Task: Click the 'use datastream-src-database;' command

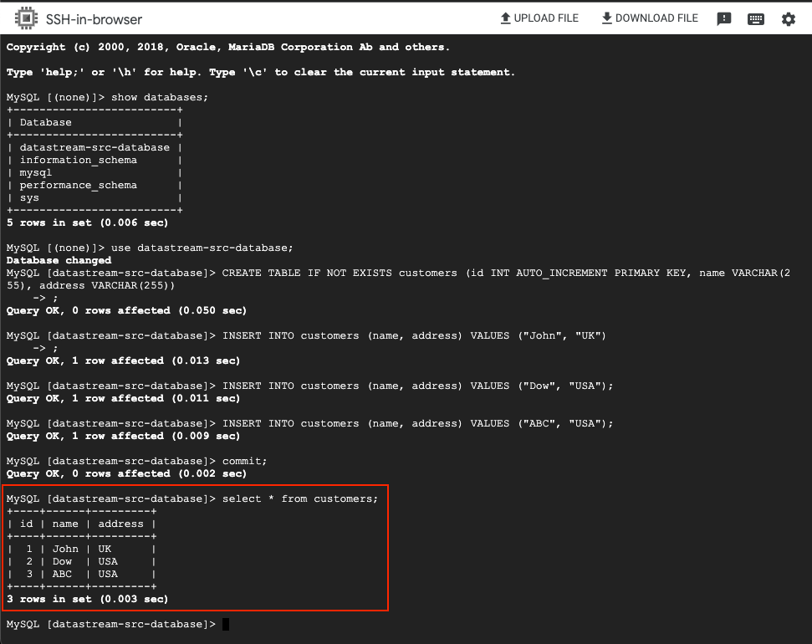Action: [202, 248]
